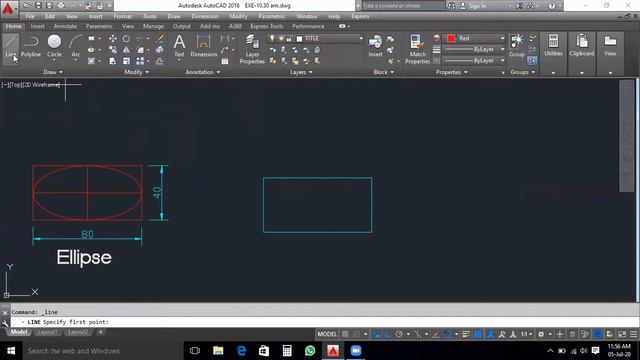Expand the Draw panel
Screen dimensions: 640x360
point(53,72)
